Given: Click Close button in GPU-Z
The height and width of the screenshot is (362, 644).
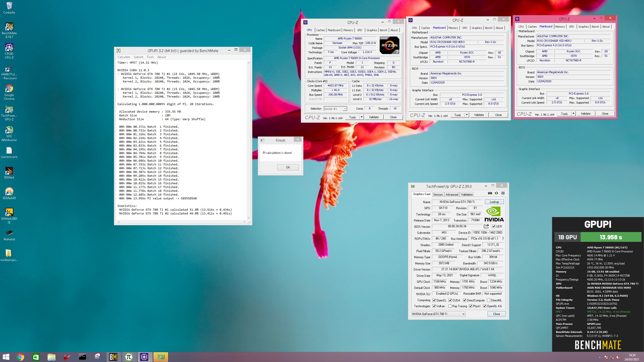Looking at the screenshot, I should (497, 314).
